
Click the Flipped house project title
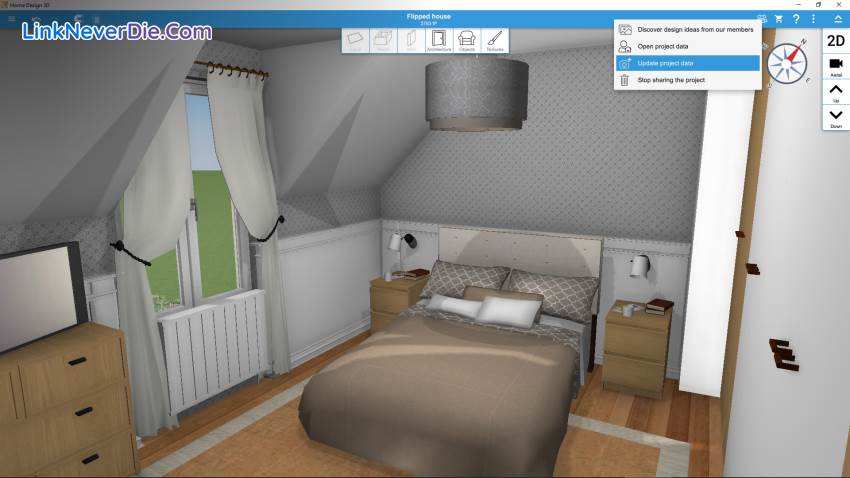point(428,16)
